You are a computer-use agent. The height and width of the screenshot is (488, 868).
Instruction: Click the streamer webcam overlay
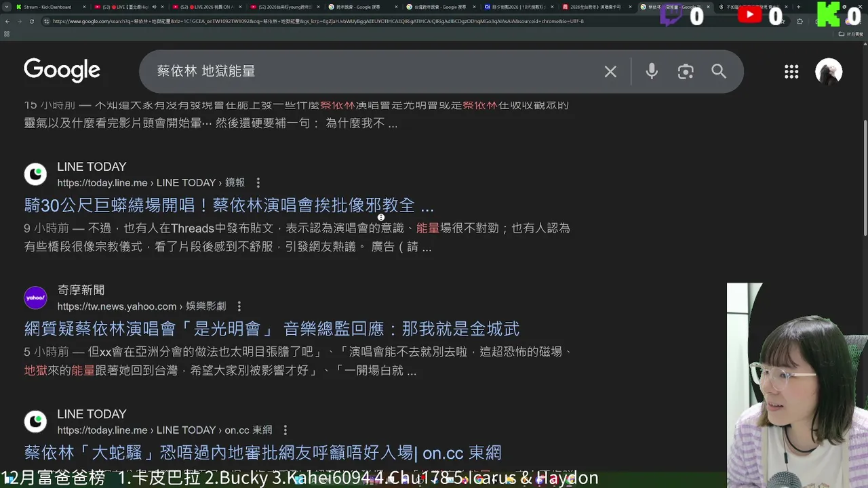797,385
